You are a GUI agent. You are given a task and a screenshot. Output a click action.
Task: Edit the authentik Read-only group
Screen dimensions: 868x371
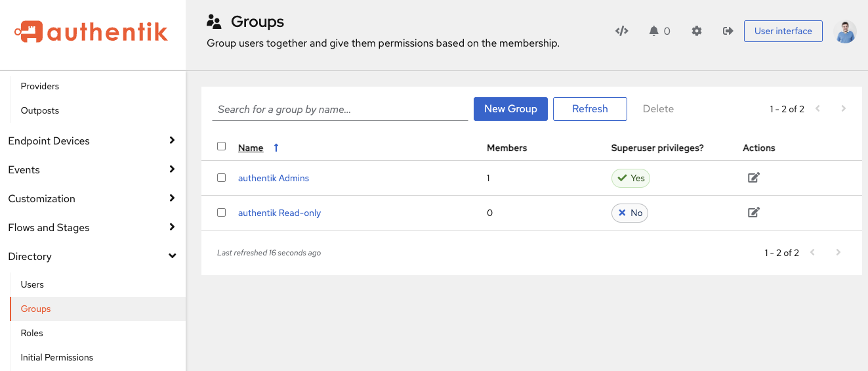pos(753,212)
